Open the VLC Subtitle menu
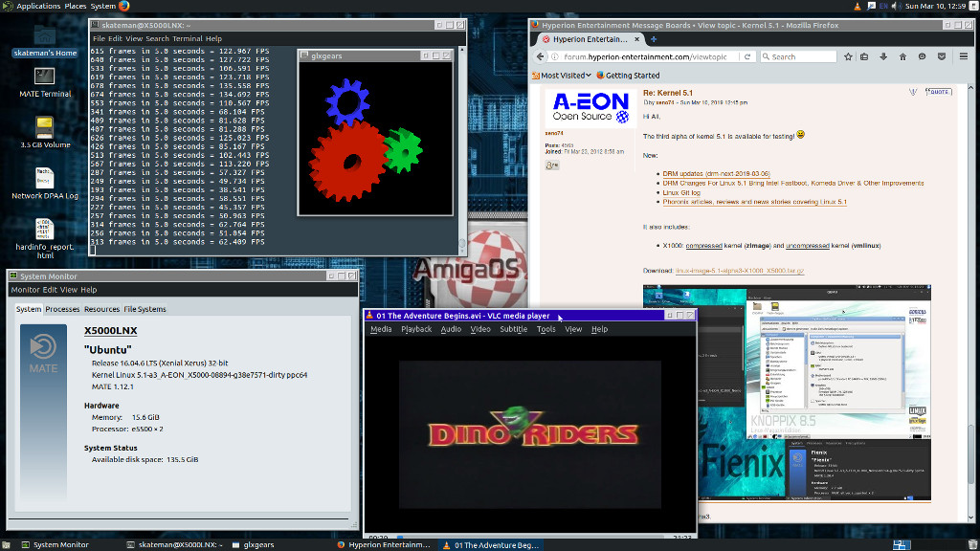Screen dimensions: 980x551 513,329
